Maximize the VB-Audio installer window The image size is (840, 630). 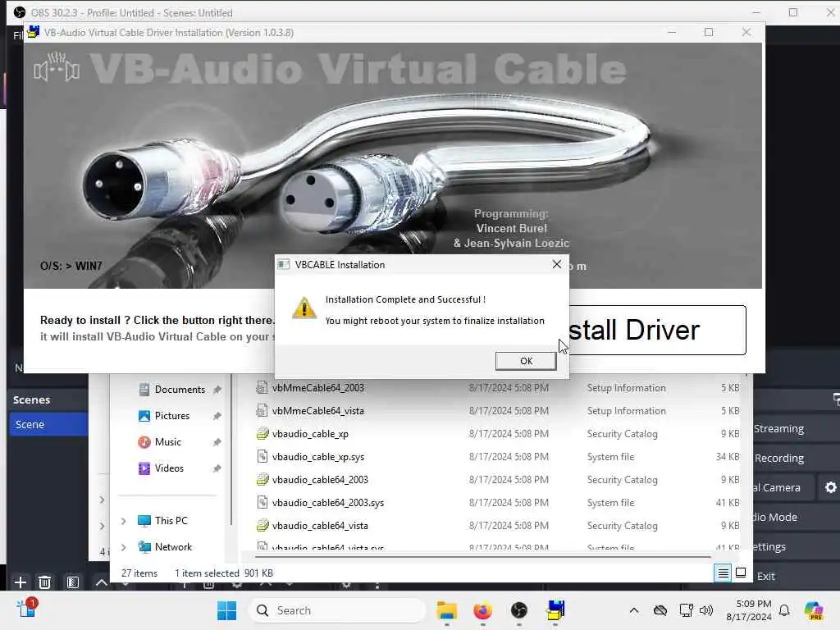[708, 32]
